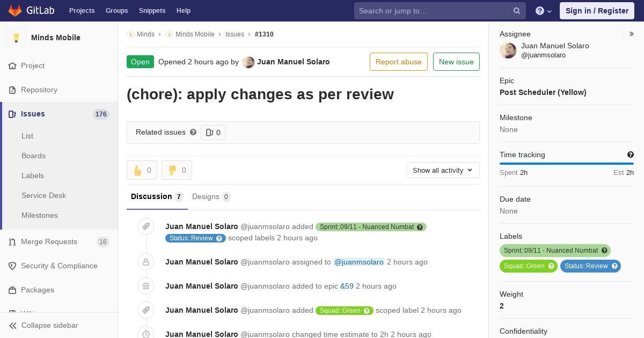Image resolution: width=644 pixels, height=338 pixels.
Task: Click the @juanmsolaro mention link
Action: [359, 262]
